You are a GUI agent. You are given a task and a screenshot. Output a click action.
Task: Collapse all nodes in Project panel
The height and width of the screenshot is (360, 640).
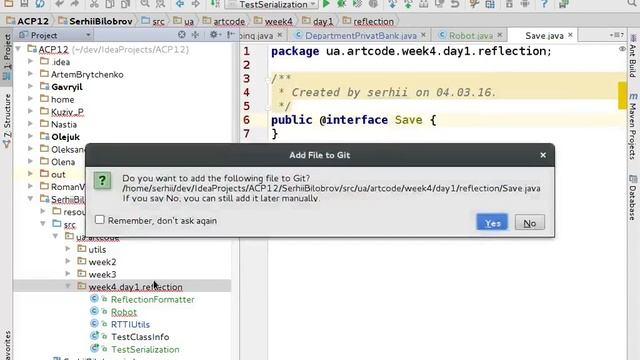[x=196, y=35]
